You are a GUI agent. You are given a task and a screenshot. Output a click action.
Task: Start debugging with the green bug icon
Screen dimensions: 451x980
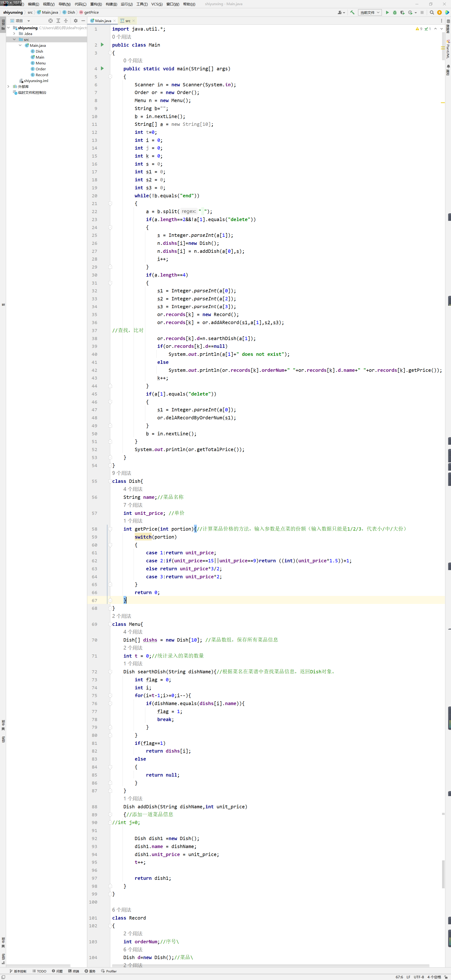[395, 12]
